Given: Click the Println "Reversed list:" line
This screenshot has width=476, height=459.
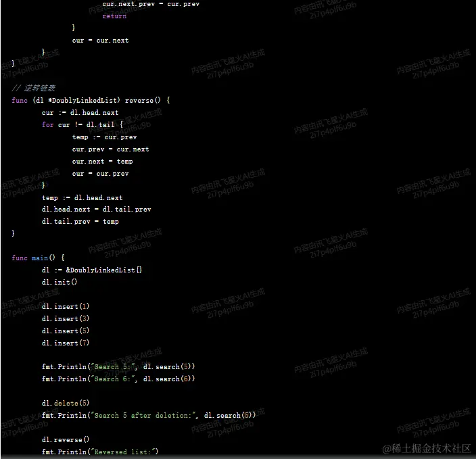Looking at the screenshot, I should click(100, 452).
